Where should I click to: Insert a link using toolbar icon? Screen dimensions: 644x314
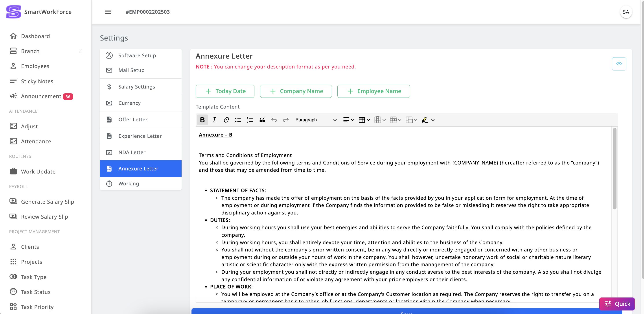click(226, 120)
